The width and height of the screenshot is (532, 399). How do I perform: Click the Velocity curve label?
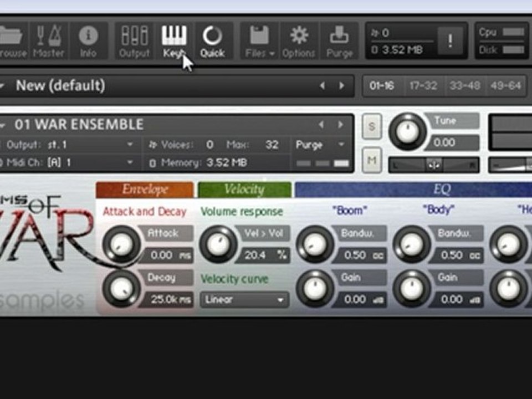point(234,279)
